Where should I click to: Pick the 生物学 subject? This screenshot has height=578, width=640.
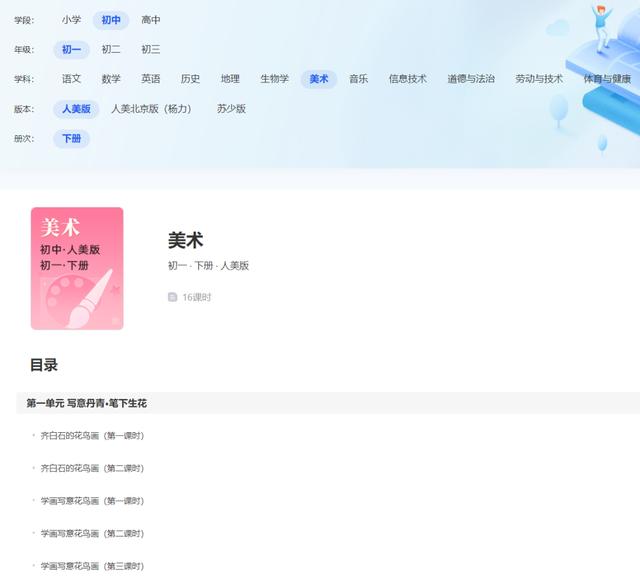[274, 79]
